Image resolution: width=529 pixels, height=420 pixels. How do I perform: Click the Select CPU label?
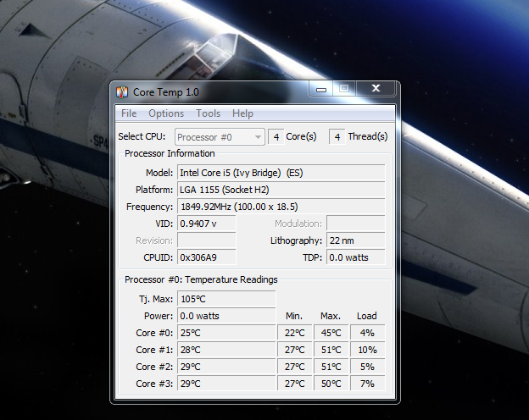tap(142, 136)
